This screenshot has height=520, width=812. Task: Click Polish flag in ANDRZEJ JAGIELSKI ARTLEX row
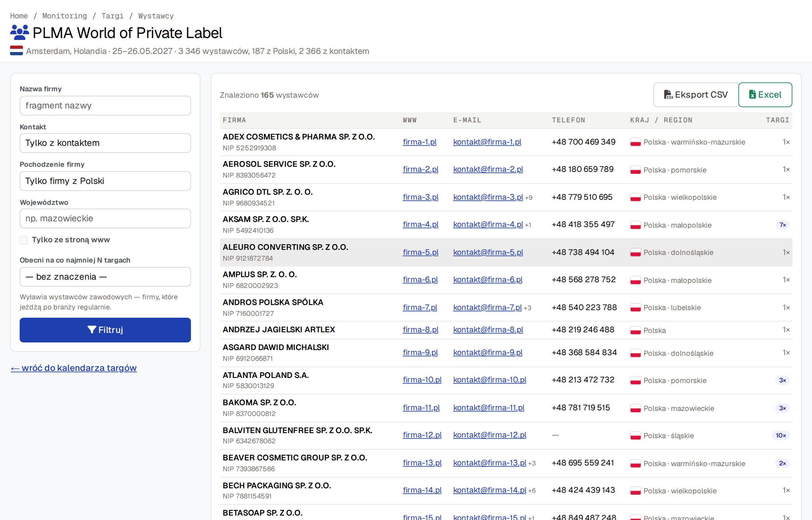coord(635,330)
